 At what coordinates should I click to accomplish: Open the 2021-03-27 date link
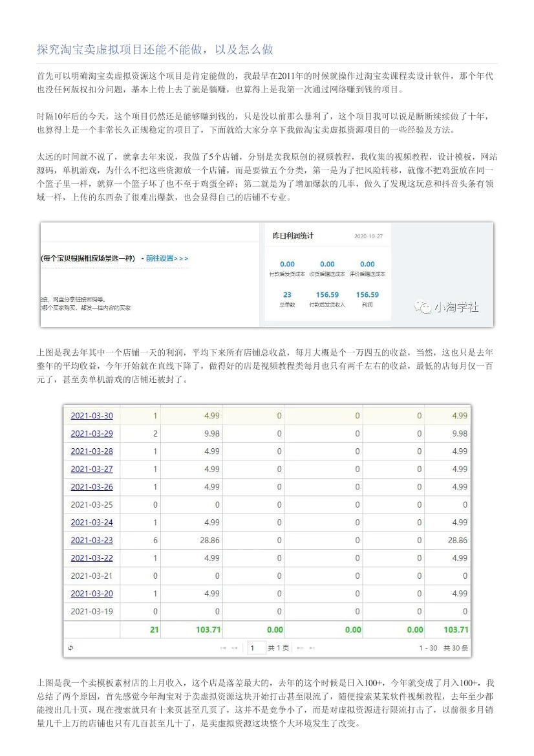point(92,469)
